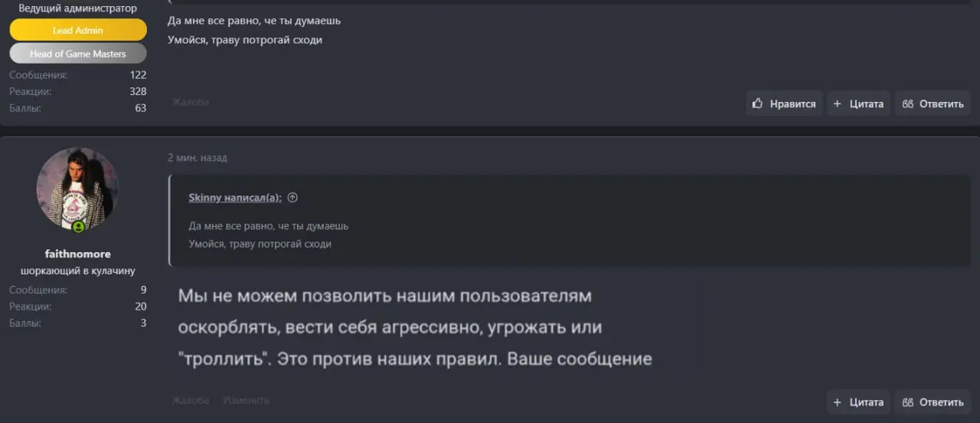The image size is (980, 423).
Task: Open the admin's 122 messages count
Action: point(138,75)
